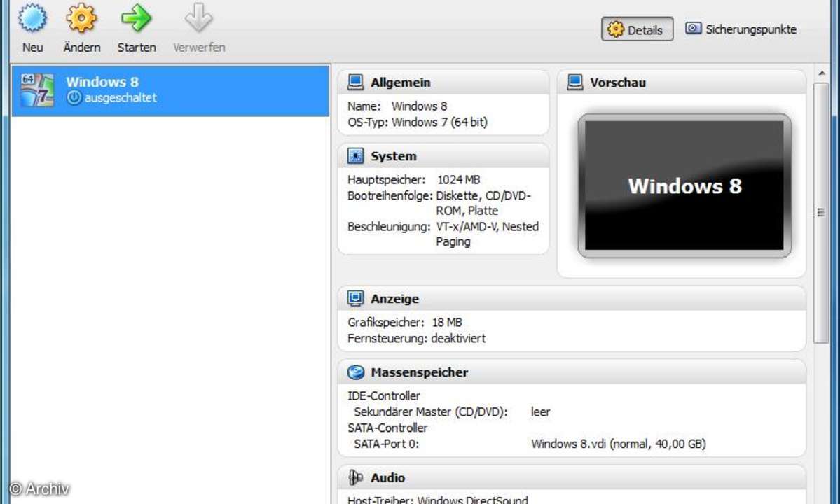Click the vertical scrollbar thumb
The image size is (840, 504).
(x=821, y=213)
